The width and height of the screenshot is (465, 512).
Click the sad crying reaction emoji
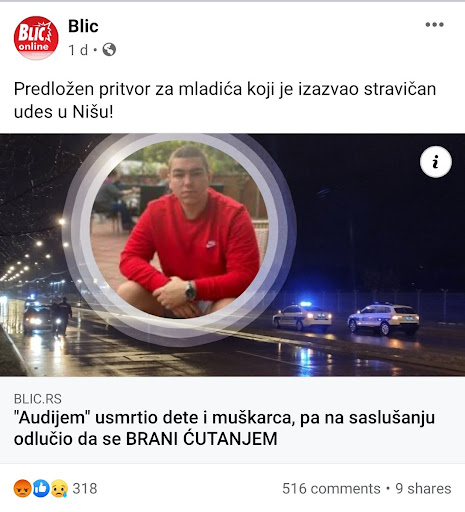(x=60, y=489)
